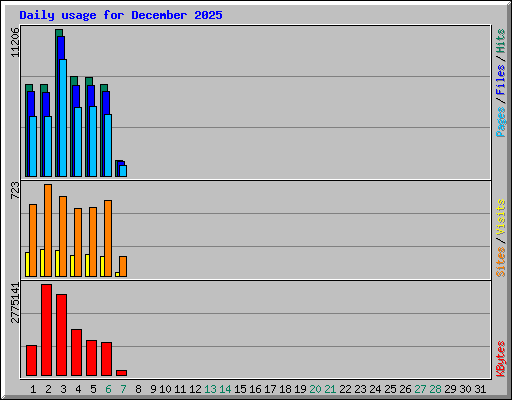Click the day 3 orange sites bar
Image resolution: width=512 pixels, height=400 pixels.
(63, 236)
